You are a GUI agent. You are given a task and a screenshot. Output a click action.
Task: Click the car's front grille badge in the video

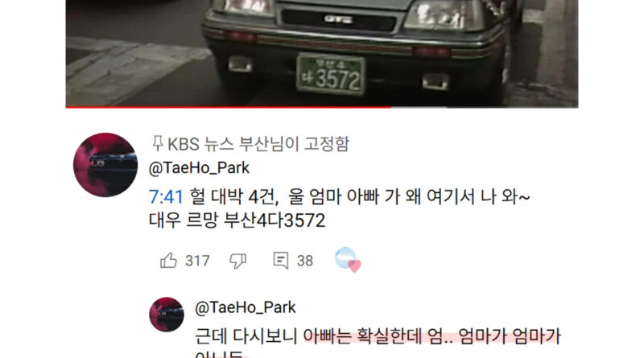click(338, 19)
